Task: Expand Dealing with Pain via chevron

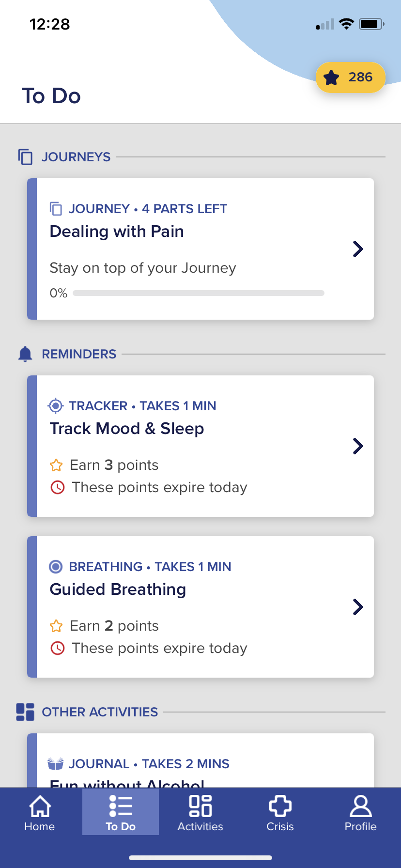Action: tap(358, 249)
